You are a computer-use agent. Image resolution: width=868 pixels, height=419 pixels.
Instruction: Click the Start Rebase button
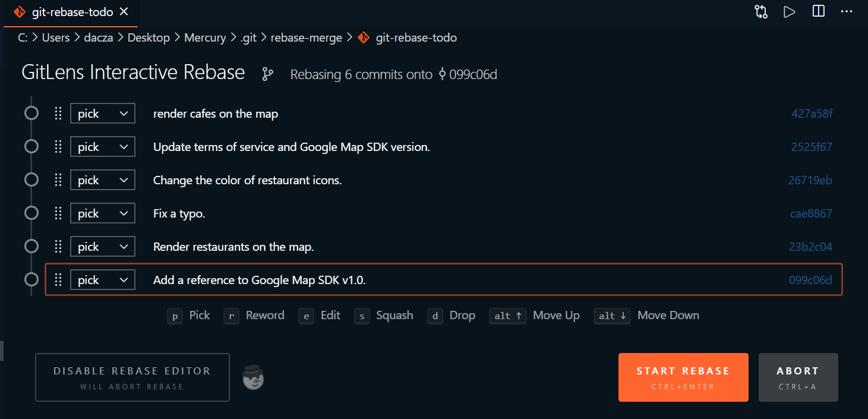(x=683, y=377)
